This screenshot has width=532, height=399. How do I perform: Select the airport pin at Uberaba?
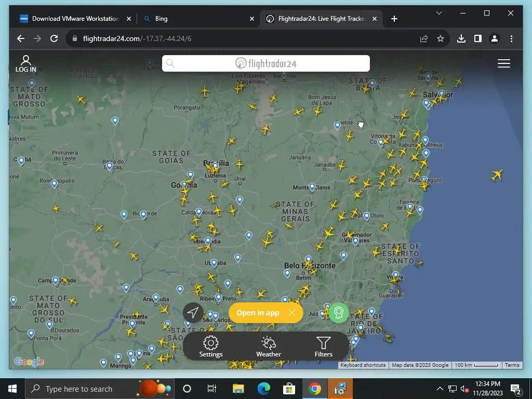[x=214, y=263]
